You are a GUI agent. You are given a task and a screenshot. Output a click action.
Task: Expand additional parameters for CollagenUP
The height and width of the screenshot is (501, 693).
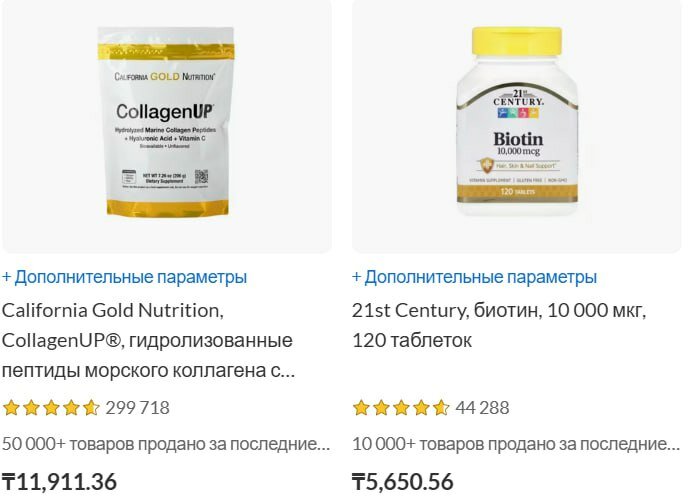tap(124, 277)
